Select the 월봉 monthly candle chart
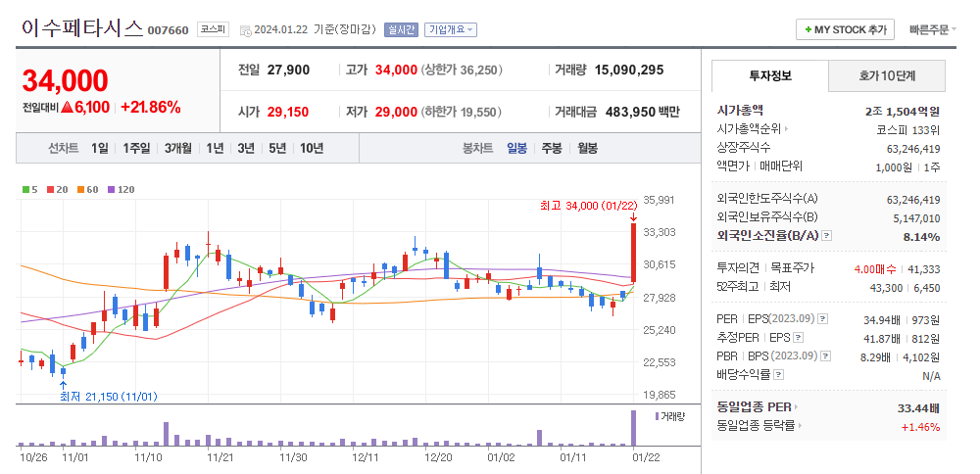980x474 pixels. point(587,149)
